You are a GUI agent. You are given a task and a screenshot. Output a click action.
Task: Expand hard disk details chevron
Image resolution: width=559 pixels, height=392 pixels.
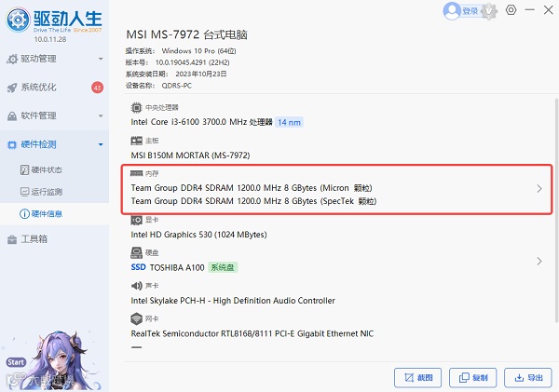[x=539, y=262]
